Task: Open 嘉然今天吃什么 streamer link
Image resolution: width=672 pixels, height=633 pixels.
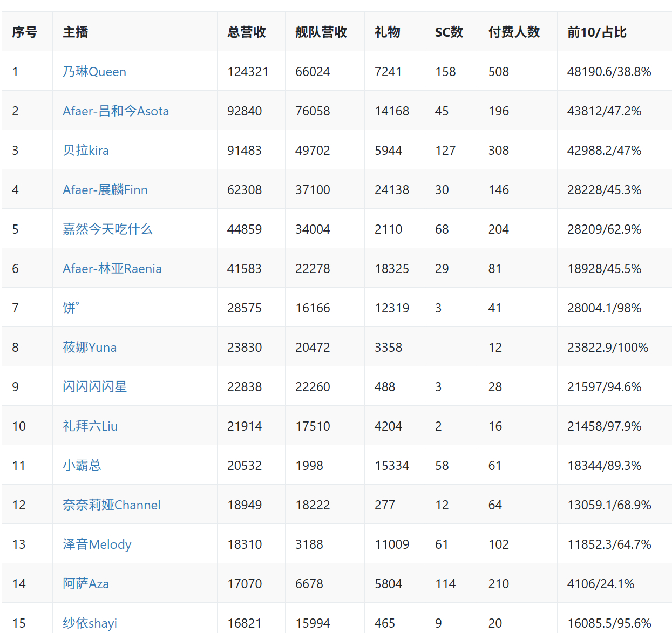Action: [x=107, y=229]
